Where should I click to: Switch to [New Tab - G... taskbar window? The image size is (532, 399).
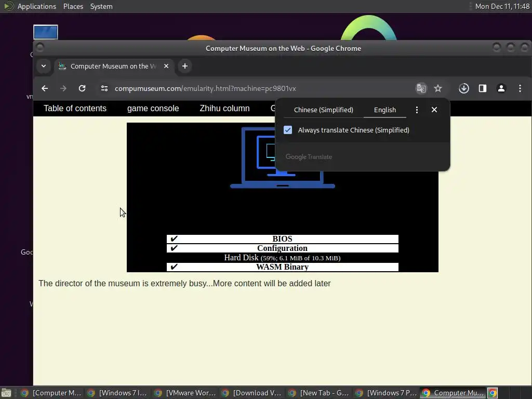320,393
